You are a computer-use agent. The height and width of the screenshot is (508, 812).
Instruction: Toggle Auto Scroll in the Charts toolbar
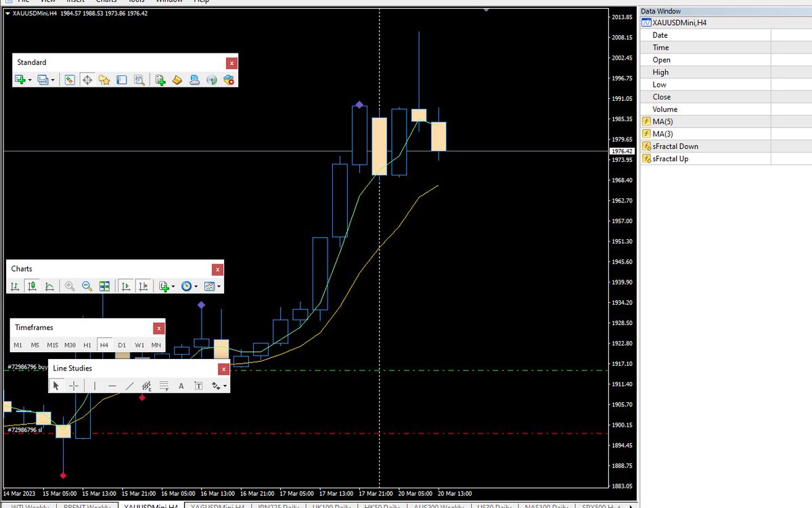[126, 286]
